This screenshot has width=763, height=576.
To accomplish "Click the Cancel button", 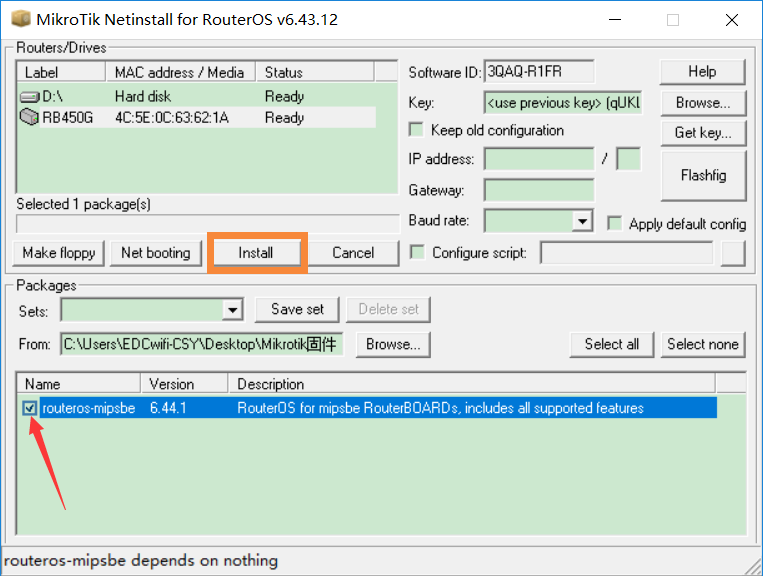I will click(353, 252).
